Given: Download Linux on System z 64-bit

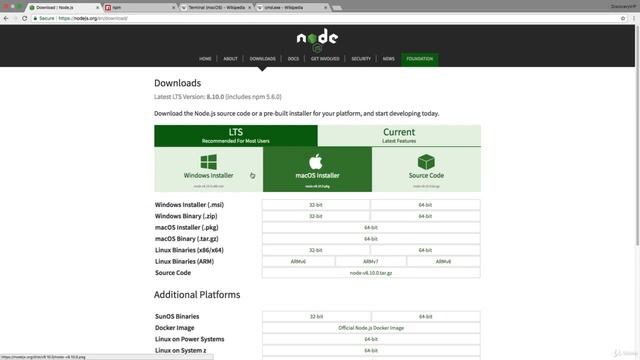Looking at the screenshot, I should tap(371, 351).
